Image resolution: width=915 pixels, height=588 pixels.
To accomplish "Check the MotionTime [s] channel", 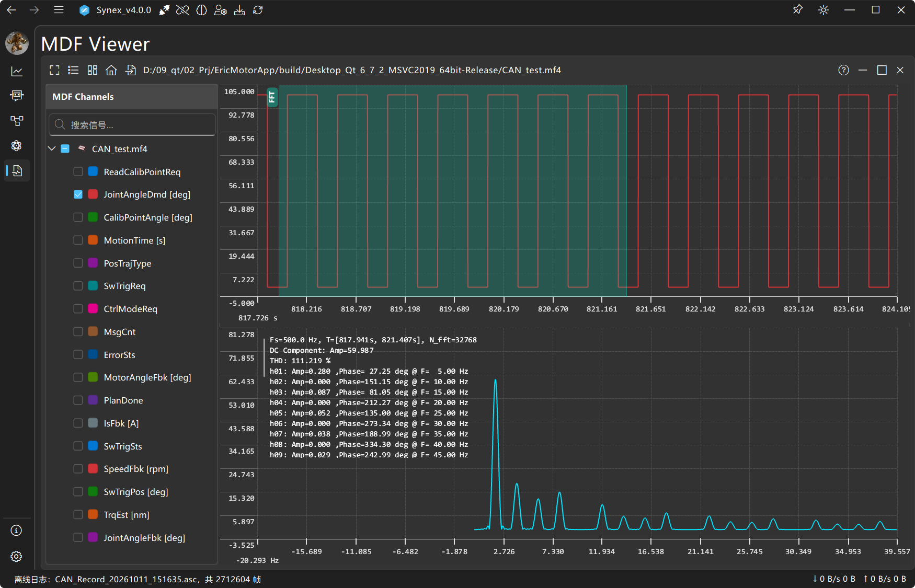I will coord(78,240).
